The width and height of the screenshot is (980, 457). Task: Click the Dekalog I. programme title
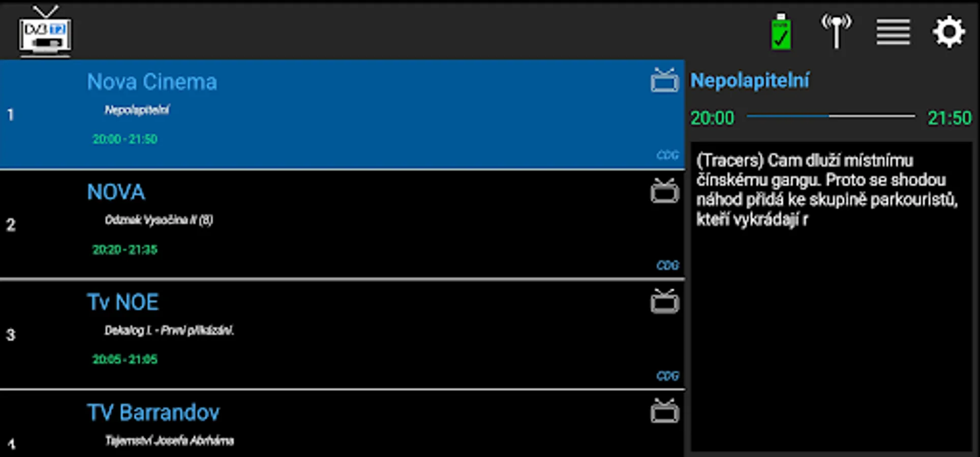(x=169, y=331)
